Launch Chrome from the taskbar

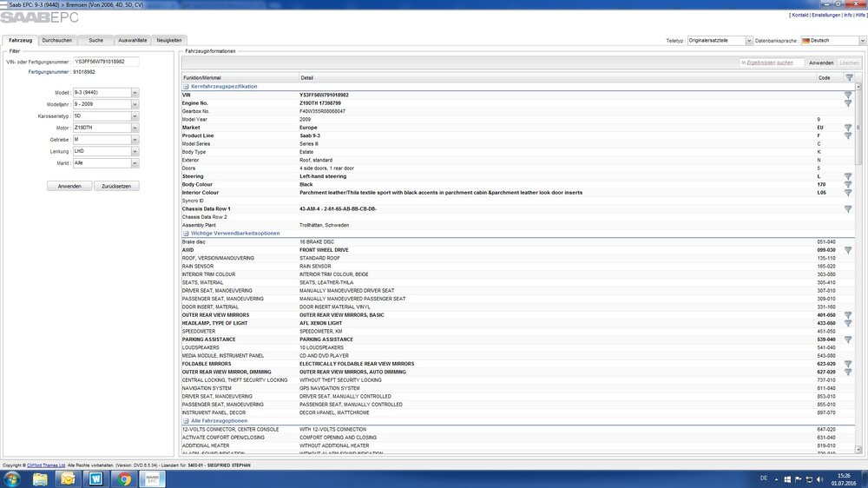click(124, 479)
